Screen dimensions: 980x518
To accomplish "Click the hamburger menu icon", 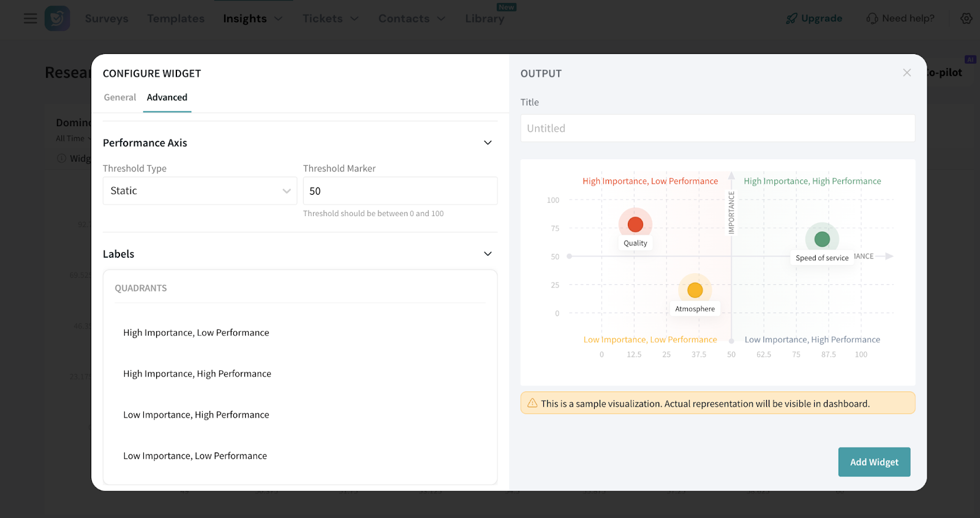I will coord(30,18).
